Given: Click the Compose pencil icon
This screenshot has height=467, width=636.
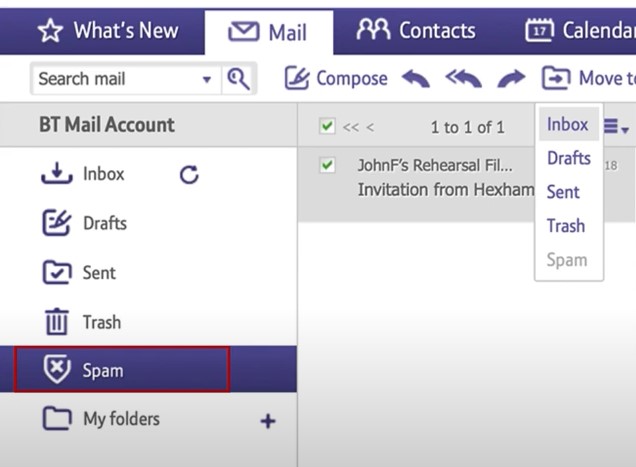Looking at the screenshot, I should click(297, 78).
